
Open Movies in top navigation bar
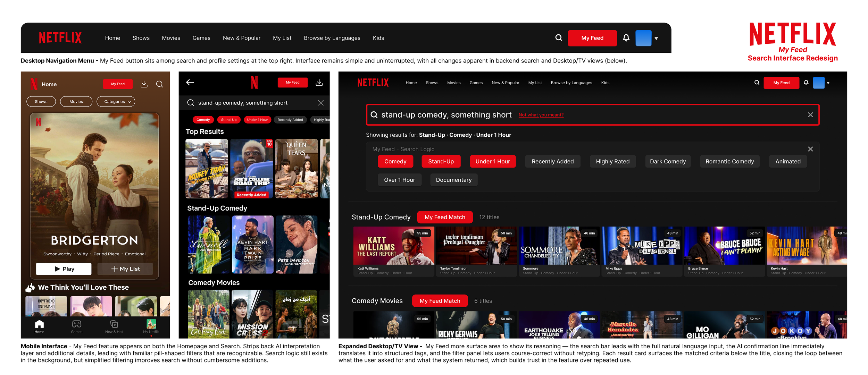point(171,38)
